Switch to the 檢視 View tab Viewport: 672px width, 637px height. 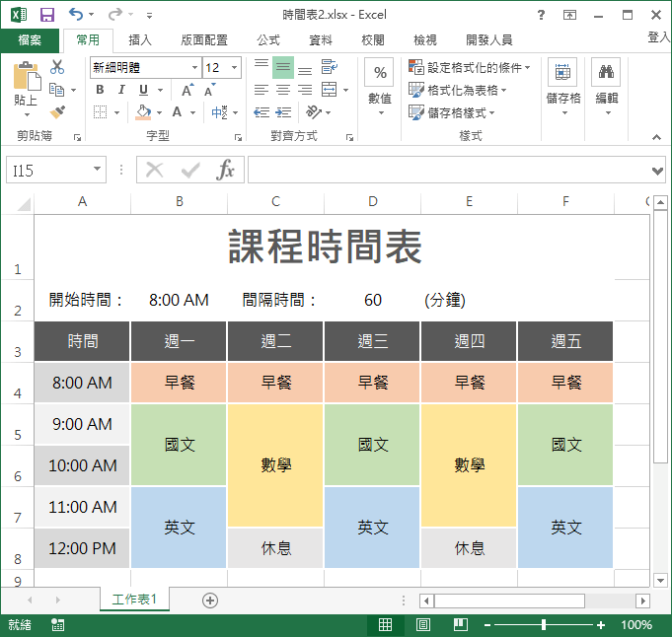[425, 40]
